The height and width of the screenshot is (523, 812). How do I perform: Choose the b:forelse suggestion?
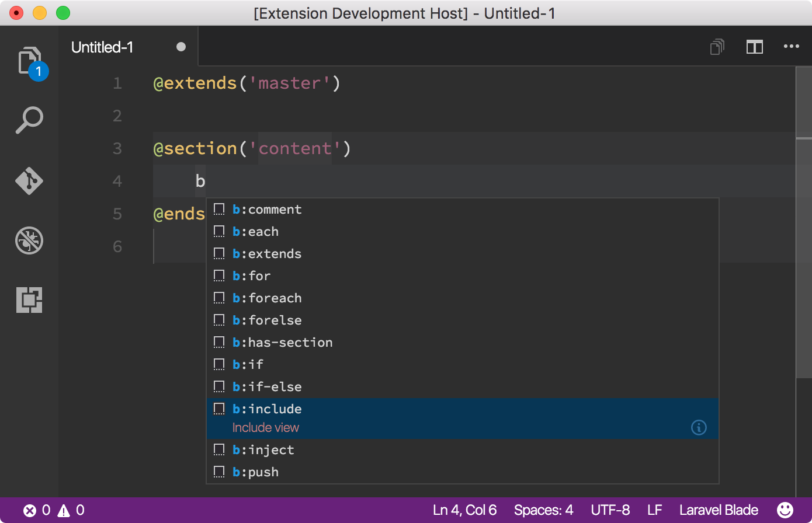tap(463, 320)
